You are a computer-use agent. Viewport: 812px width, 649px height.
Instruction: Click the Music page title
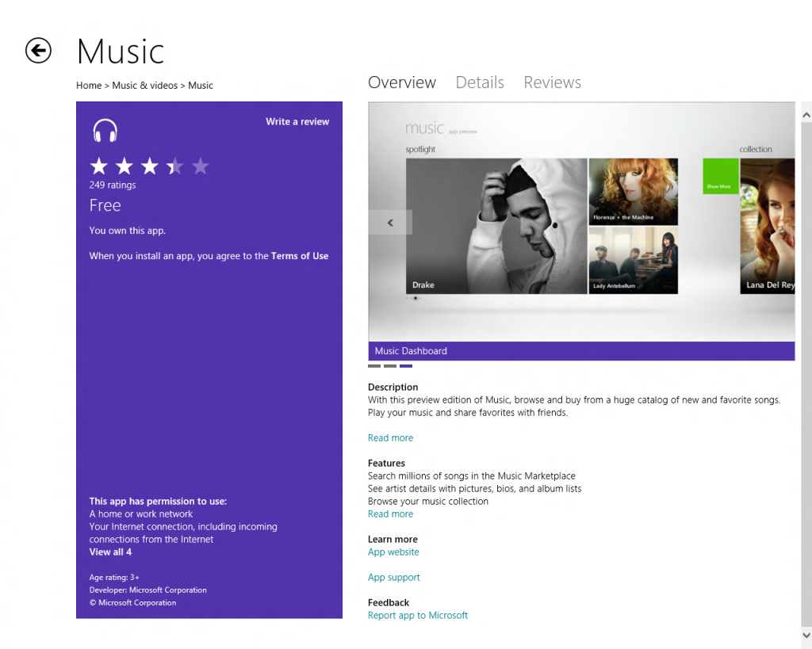[121, 52]
